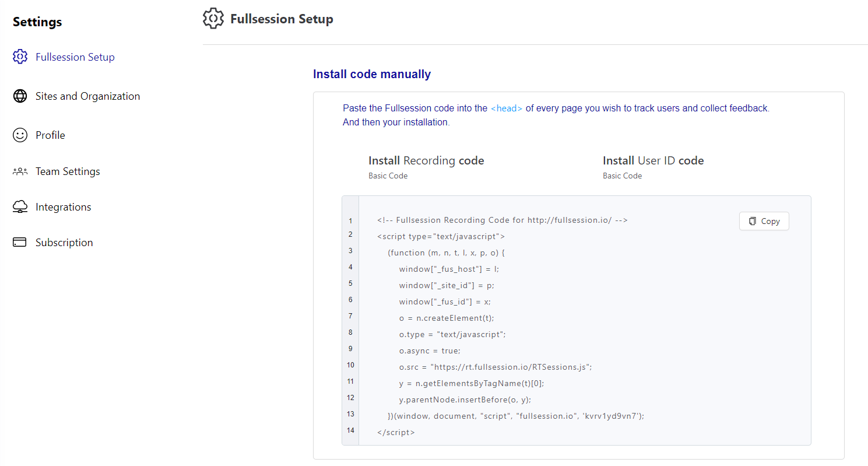Click the clipboard icon on Copy button
The height and width of the screenshot is (466, 868).
[x=753, y=221]
